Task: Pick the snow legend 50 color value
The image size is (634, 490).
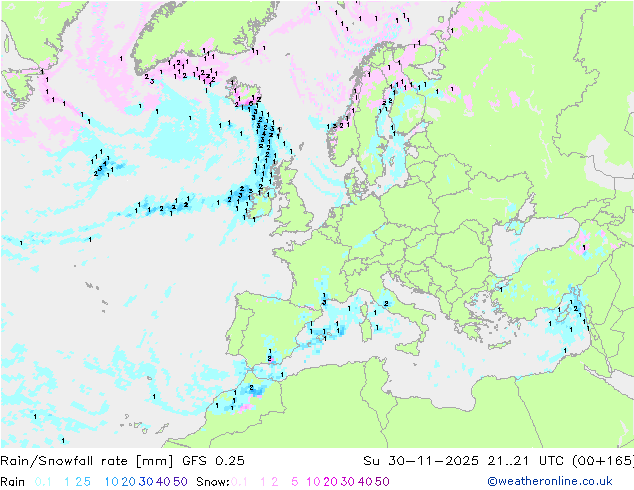Action: pos(382,482)
